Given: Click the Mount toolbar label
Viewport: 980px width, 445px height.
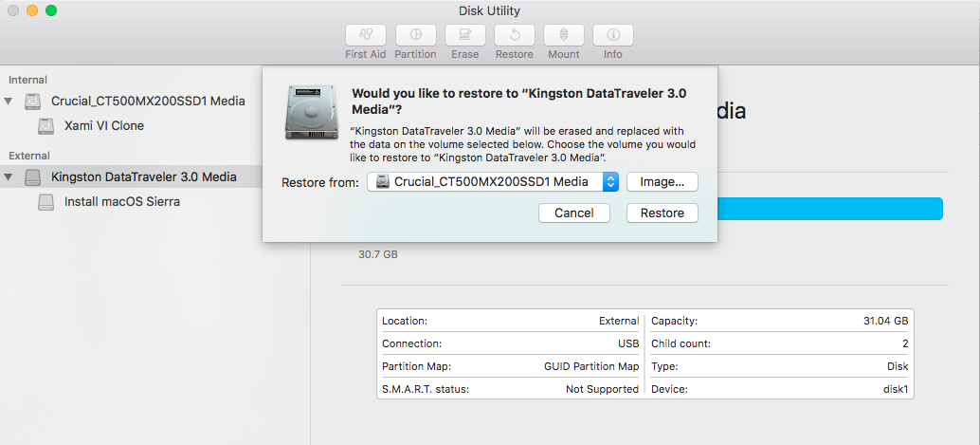Looking at the screenshot, I should 564,54.
